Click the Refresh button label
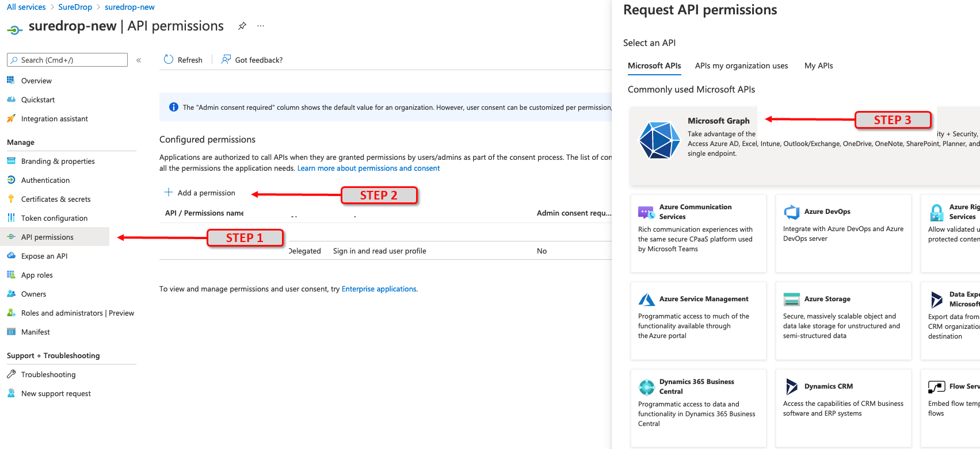Viewport: 980px width, 449px height. click(x=190, y=60)
